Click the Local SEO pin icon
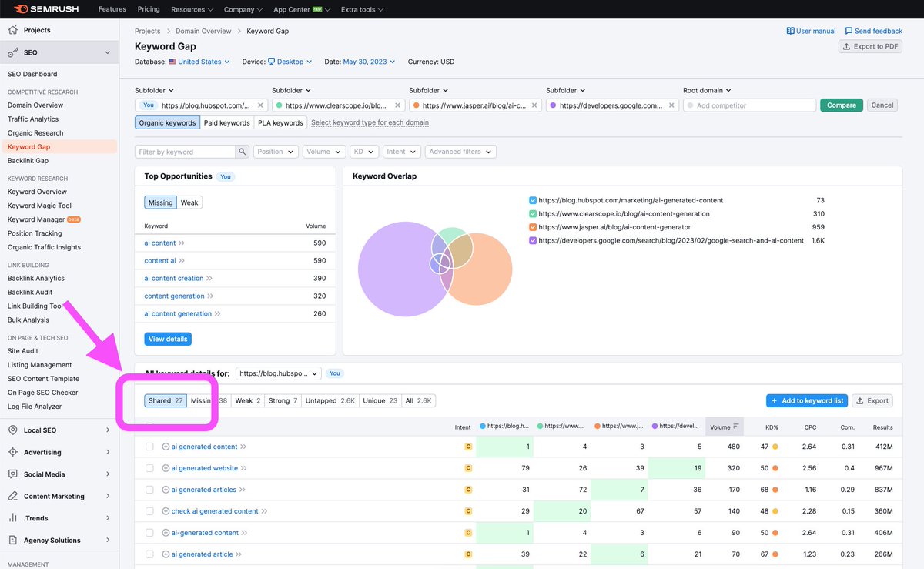The height and width of the screenshot is (569, 924). point(12,430)
